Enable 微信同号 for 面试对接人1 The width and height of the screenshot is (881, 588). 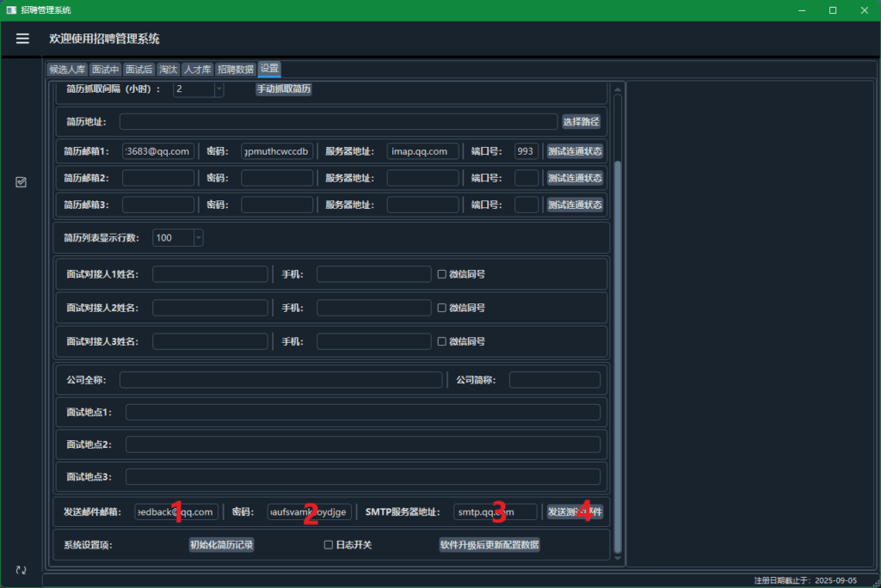442,274
